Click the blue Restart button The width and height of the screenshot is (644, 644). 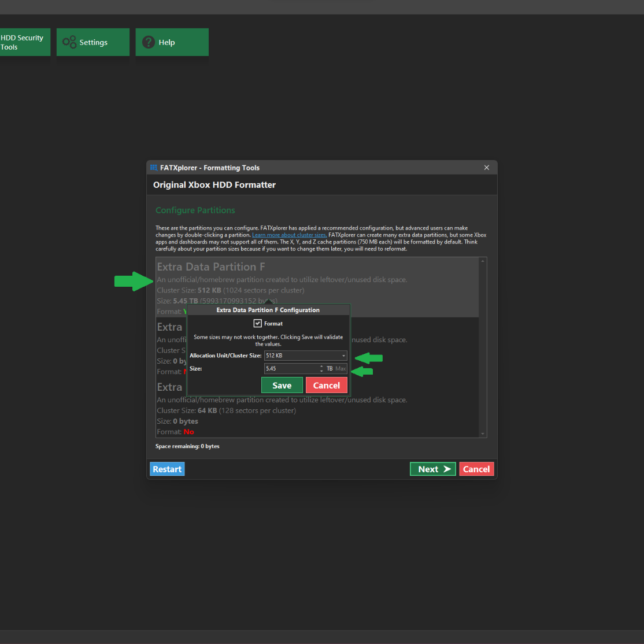click(167, 469)
